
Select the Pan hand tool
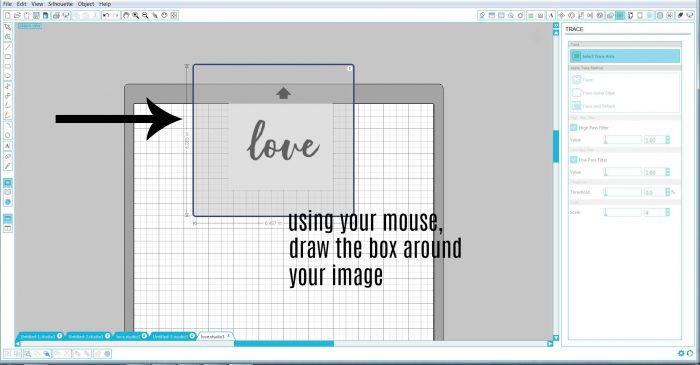coord(126,15)
